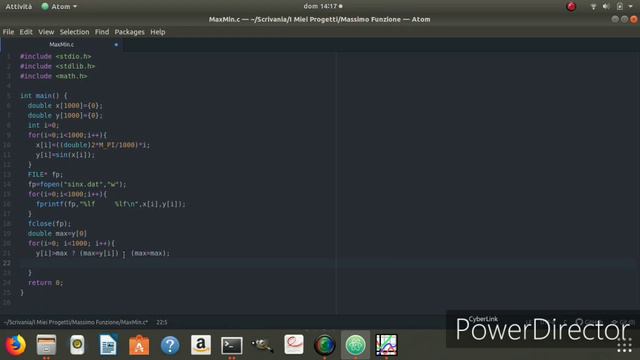Click the 'fclose(fp);' line
This screenshot has height=360, width=640.
49,224
